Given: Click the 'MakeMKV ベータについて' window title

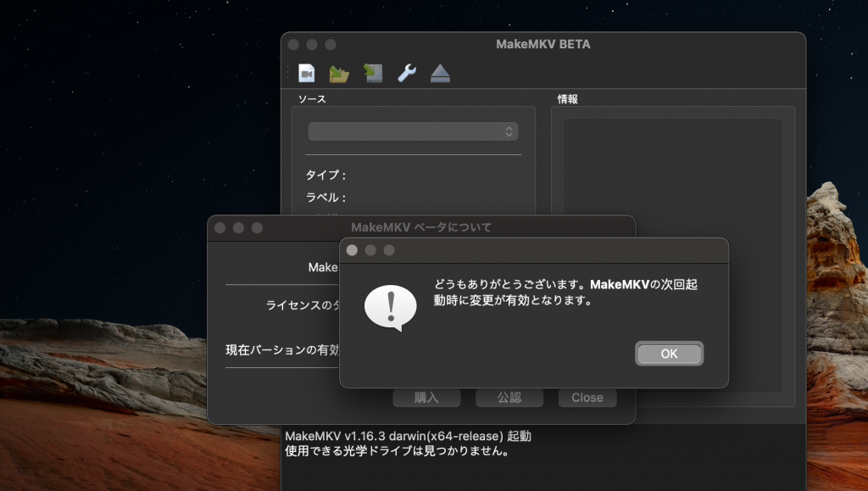Looking at the screenshot, I should [x=421, y=227].
